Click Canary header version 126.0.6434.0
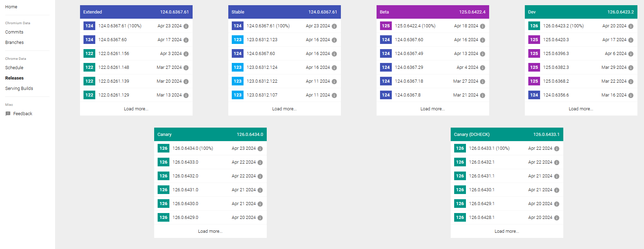Screen dimensions: 644x249 (x=250, y=135)
